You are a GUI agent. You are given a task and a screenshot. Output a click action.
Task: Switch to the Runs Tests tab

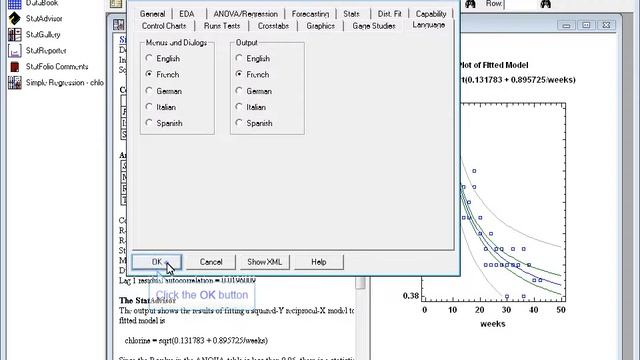[222, 26]
